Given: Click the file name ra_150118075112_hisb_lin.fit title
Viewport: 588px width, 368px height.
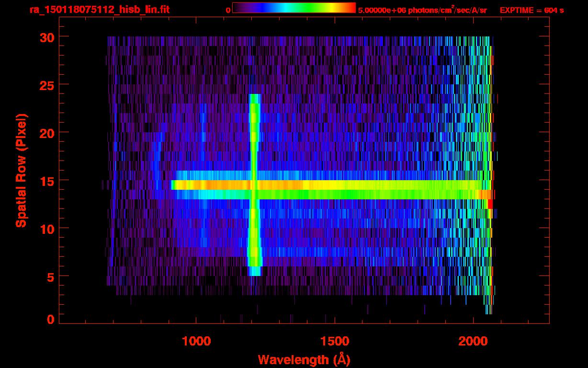Looking at the screenshot, I should coord(99,10).
